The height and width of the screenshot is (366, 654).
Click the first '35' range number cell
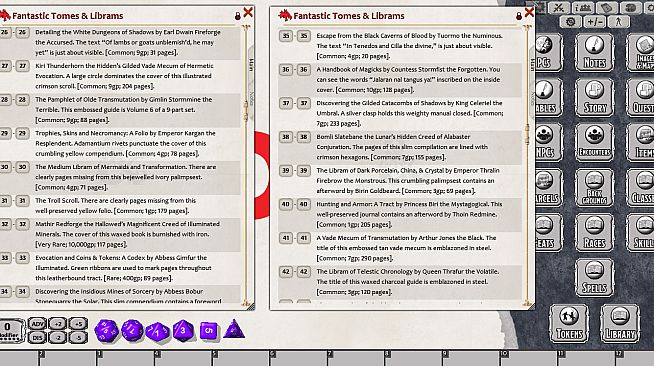286,36
